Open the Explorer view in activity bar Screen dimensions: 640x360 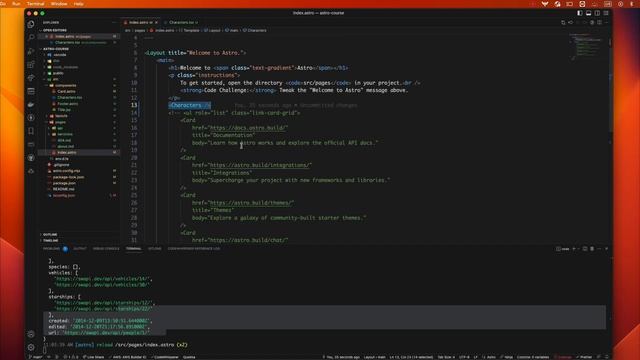(31, 24)
